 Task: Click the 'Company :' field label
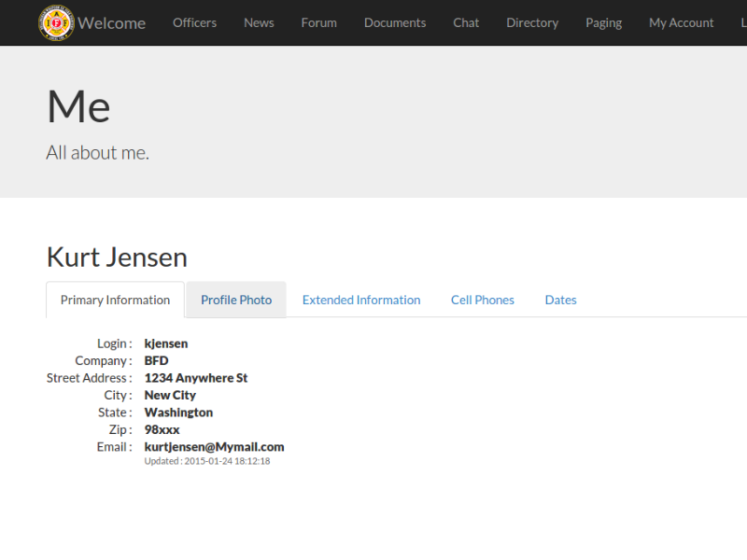104,361
